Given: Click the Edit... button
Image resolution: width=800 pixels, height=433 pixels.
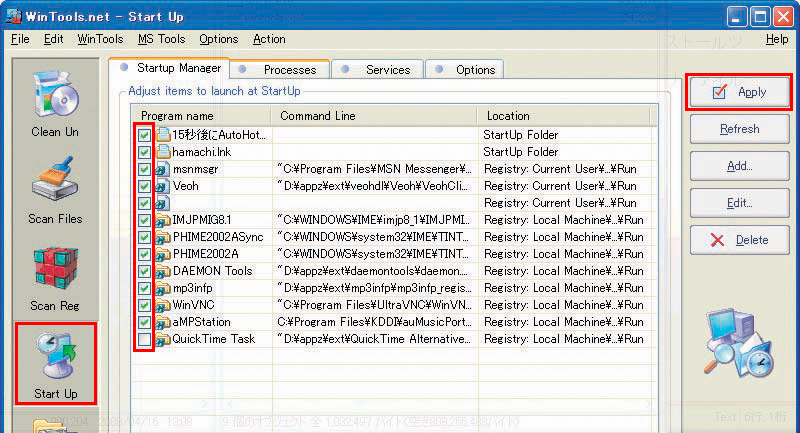Looking at the screenshot, I should 739,203.
